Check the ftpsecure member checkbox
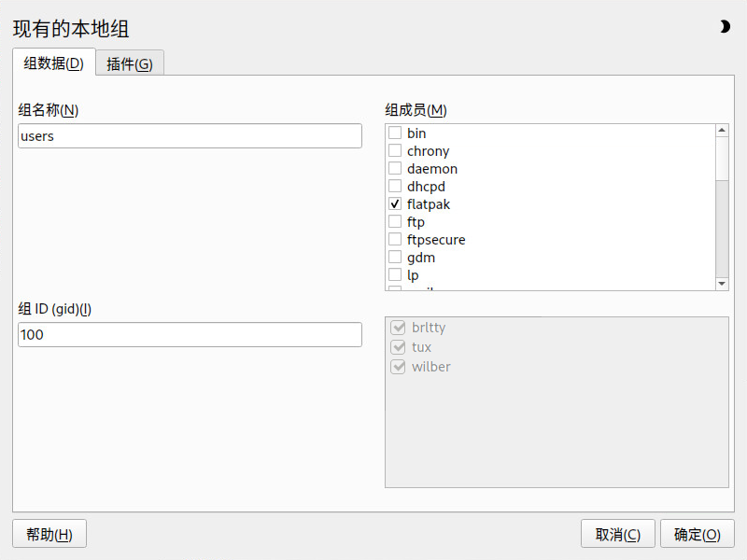Viewport: 747px width, 560px height. pos(395,240)
